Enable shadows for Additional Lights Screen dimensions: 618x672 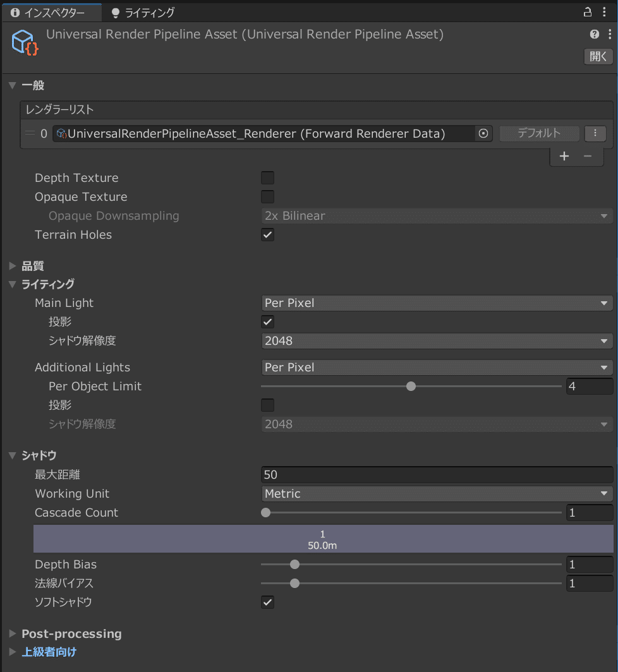pos(267,405)
